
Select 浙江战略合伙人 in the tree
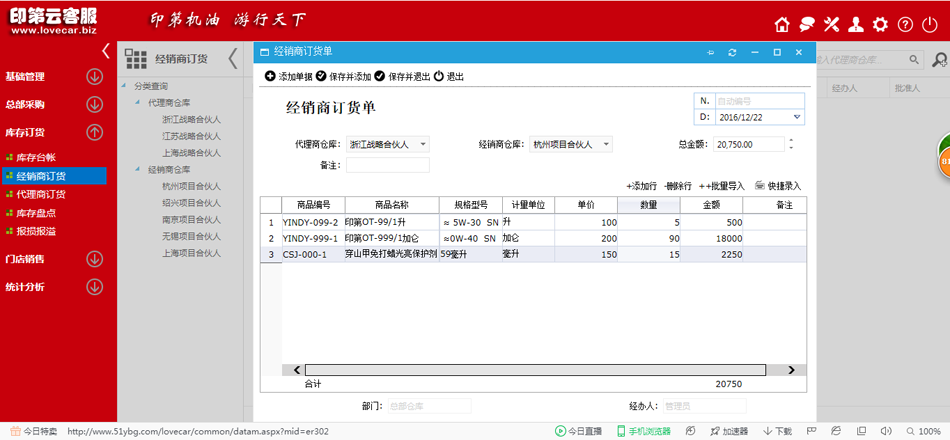[x=191, y=119]
